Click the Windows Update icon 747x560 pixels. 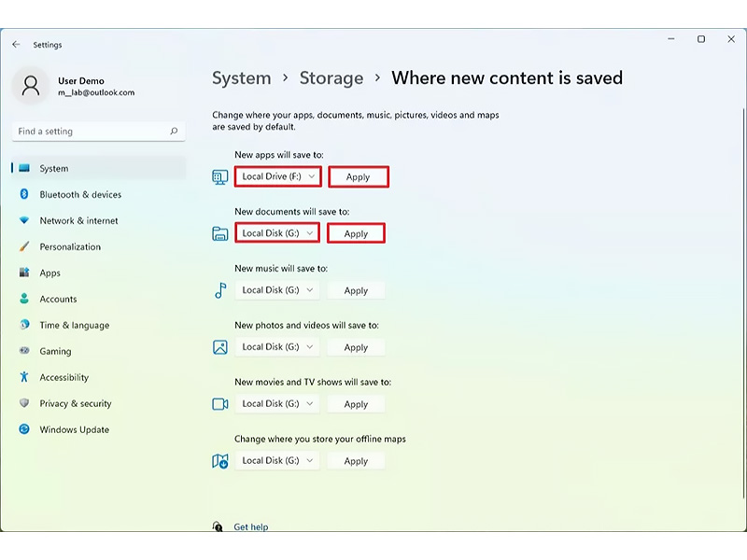click(x=24, y=429)
